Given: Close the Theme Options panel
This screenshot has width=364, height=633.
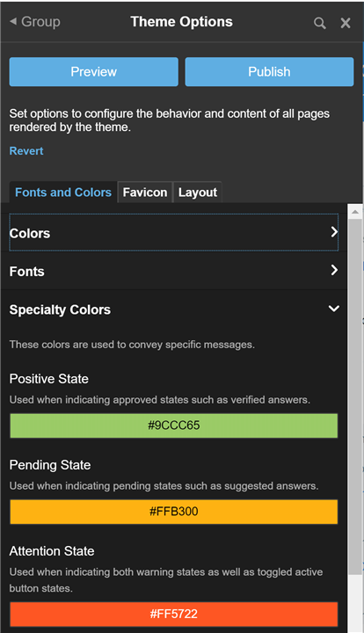Looking at the screenshot, I should 346,23.
